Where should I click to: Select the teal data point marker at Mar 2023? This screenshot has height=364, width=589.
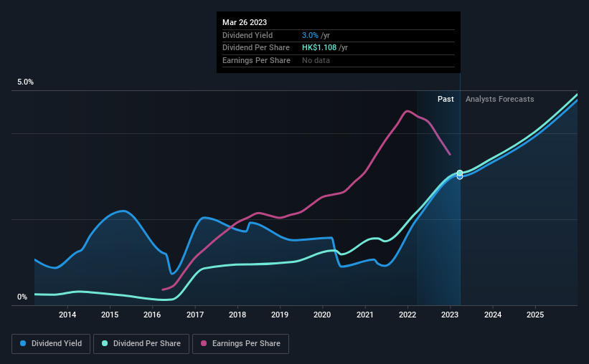tap(460, 173)
